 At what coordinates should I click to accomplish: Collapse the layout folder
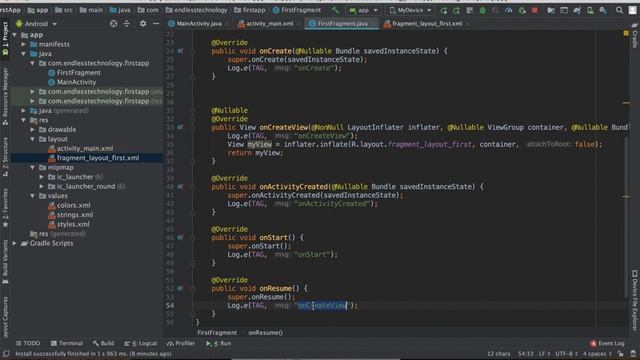pyautogui.click(x=33, y=139)
